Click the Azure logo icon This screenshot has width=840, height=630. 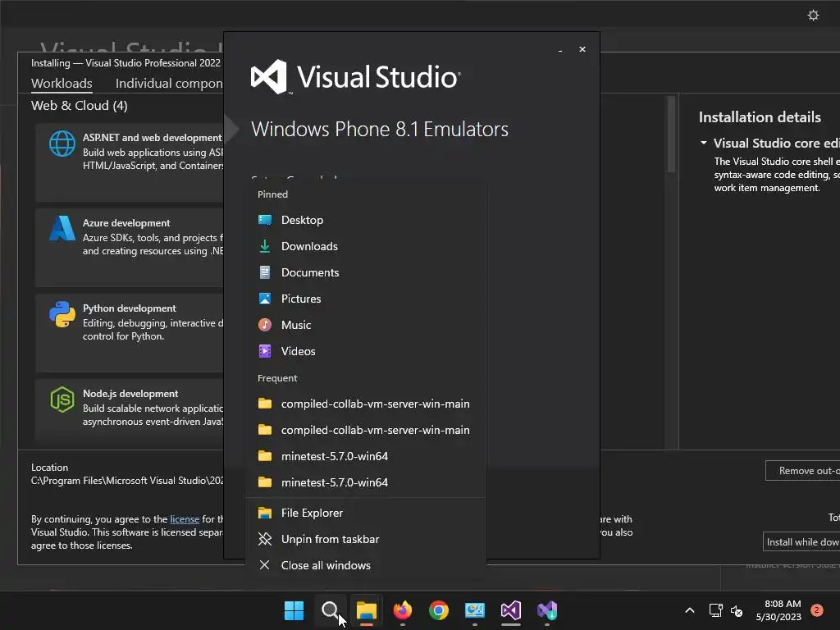[x=62, y=229]
